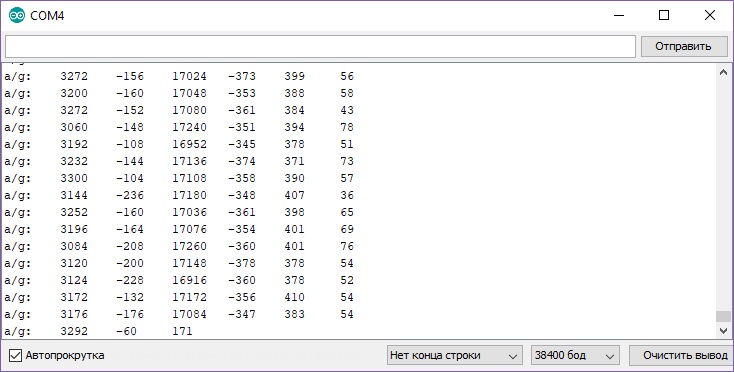
Task: Click the value 16916 in the output
Action: coord(189,280)
